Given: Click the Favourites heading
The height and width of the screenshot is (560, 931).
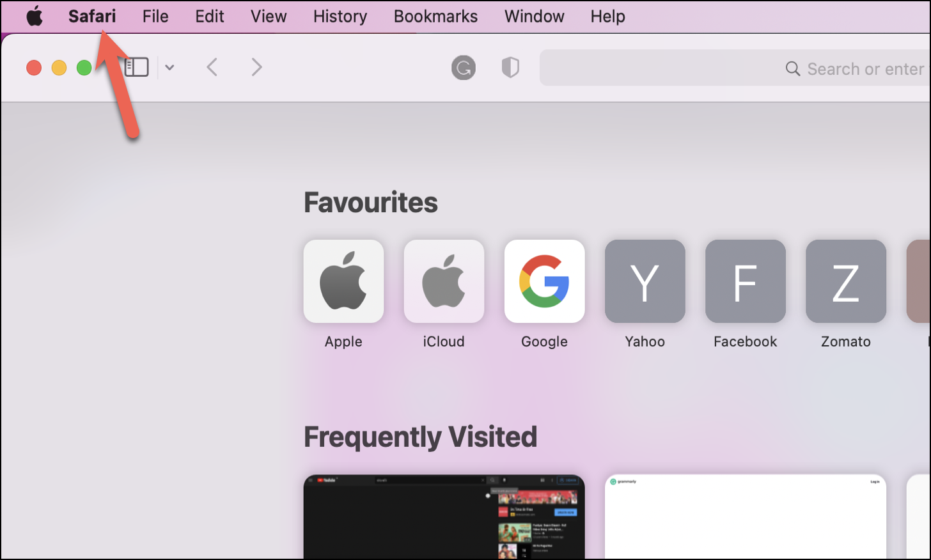Looking at the screenshot, I should [x=371, y=203].
